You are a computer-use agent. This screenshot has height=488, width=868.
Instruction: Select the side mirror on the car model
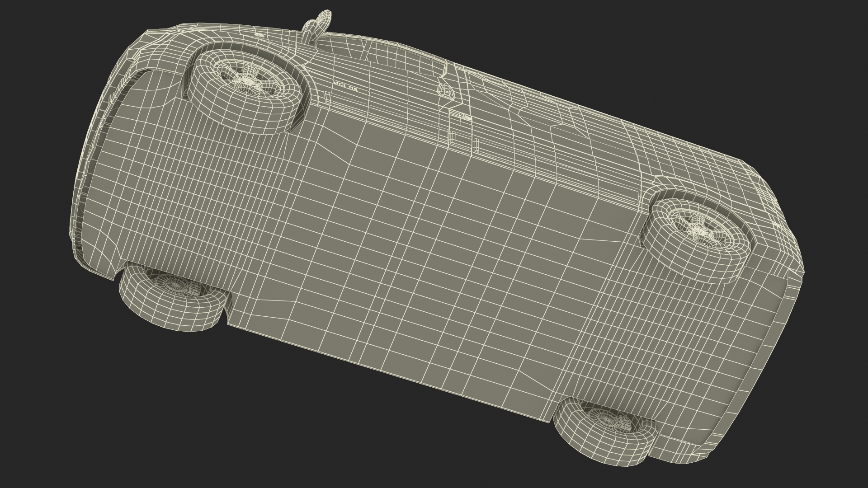pos(317,26)
